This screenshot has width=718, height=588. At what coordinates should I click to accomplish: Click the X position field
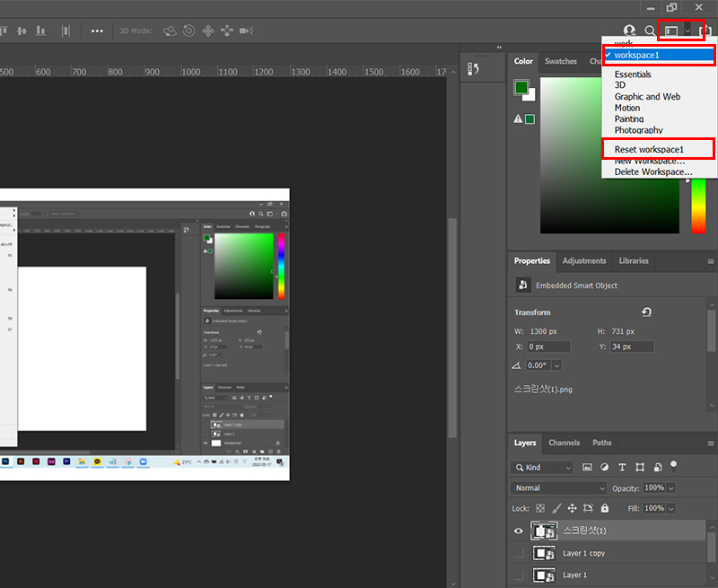point(548,347)
